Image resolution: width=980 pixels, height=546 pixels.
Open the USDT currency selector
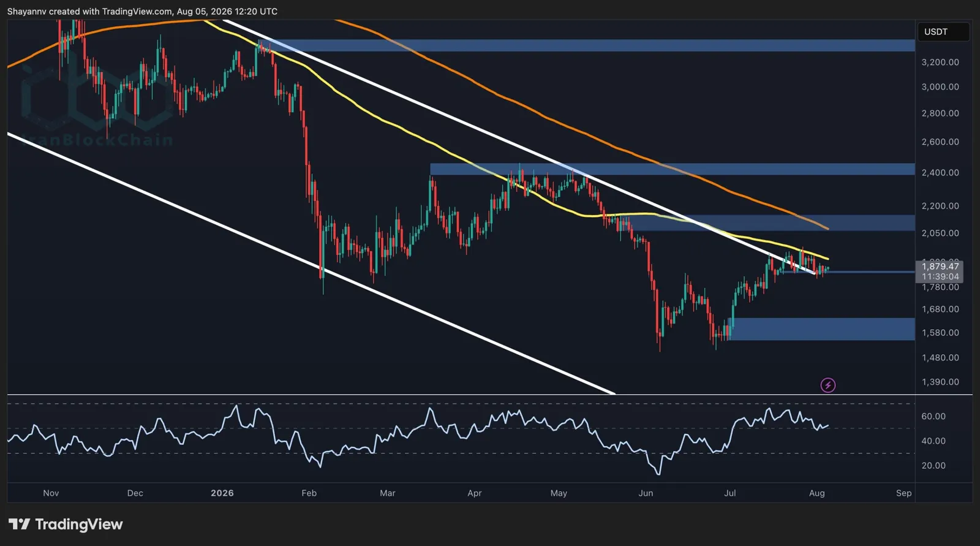tap(943, 32)
